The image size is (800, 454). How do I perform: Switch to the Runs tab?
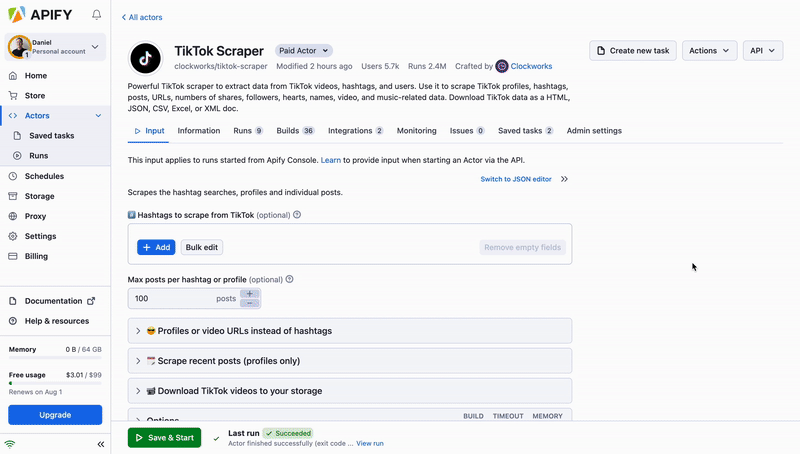[x=248, y=131]
